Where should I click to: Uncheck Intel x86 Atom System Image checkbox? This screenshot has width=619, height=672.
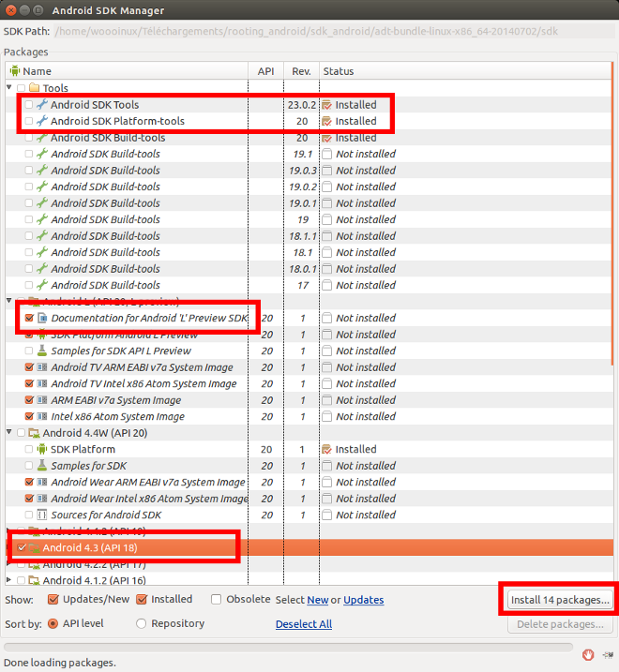pyautogui.click(x=29, y=416)
